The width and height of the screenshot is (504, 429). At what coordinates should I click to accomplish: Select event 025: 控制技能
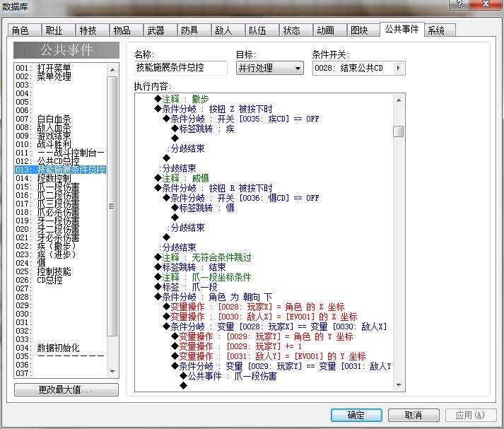pos(60,271)
